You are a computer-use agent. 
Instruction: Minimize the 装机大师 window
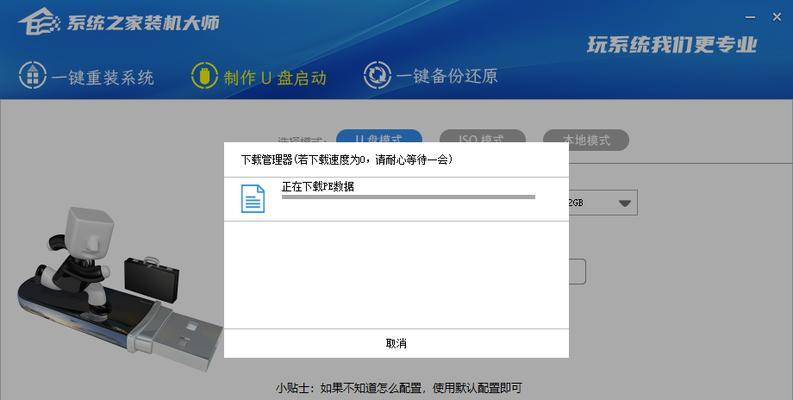(x=750, y=17)
